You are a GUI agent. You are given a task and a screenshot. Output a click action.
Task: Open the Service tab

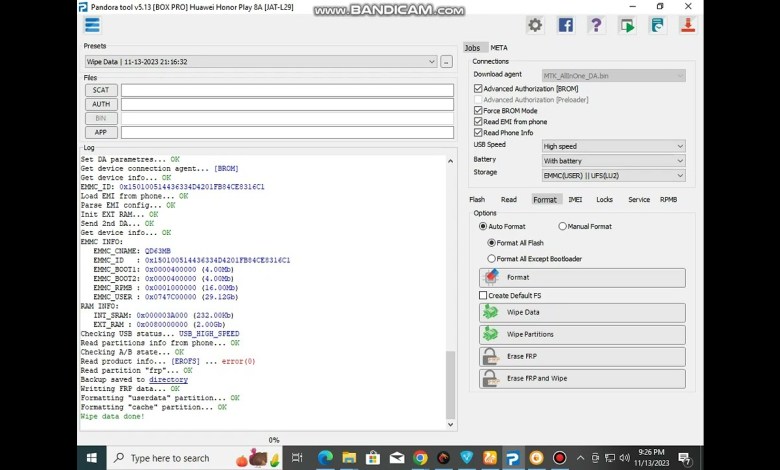point(639,199)
